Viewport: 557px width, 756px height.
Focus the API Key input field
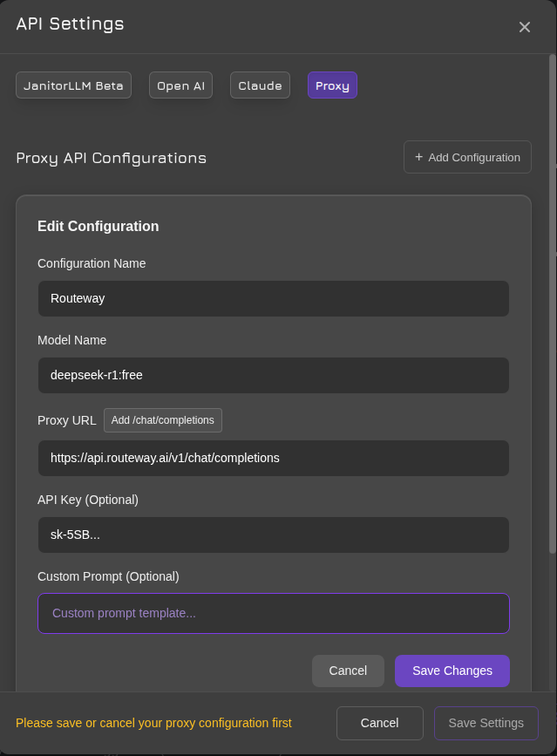point(273,535)
